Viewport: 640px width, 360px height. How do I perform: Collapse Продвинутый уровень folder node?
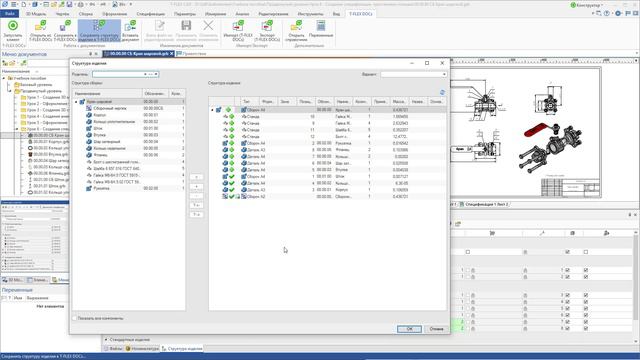(10, 91)
